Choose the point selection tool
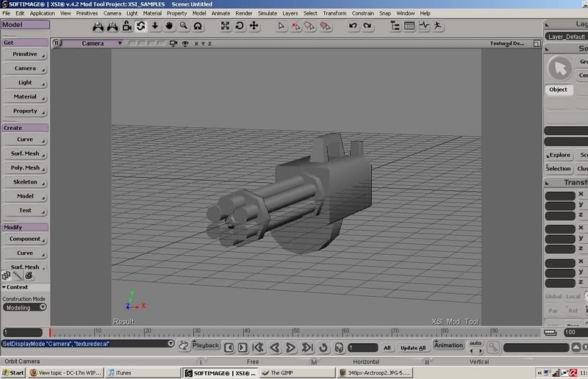588x379 pixels. [x=295, y=26]
